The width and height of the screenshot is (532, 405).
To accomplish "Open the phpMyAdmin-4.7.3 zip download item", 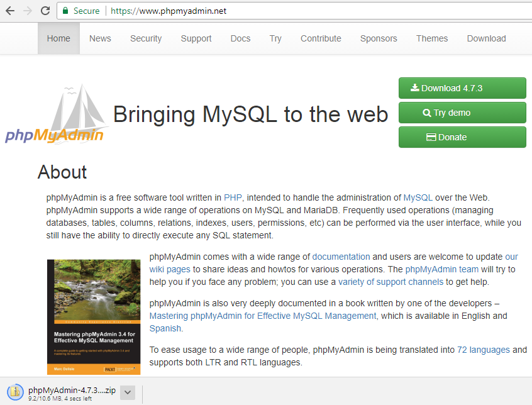I will pyautogui.click(x=72, y=390).
